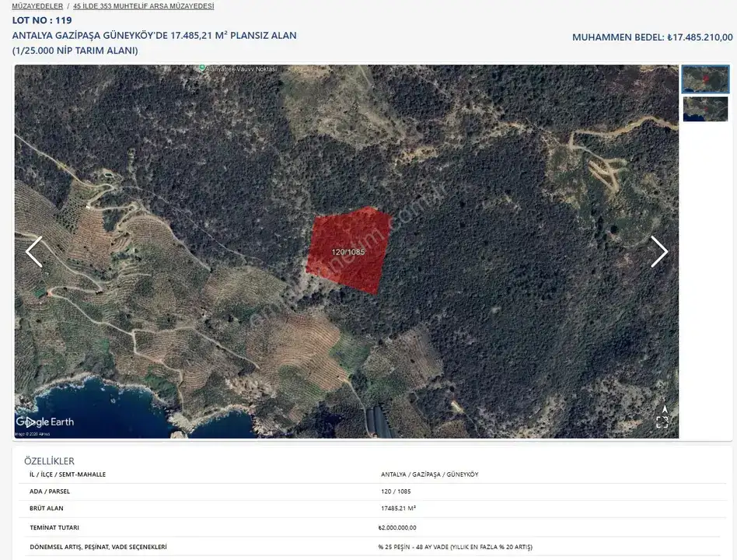Click the ANTALYA / GAZİPAŞA / GÜNEYKÖY location value
The width and height of the screenshot is (737, 560).
point(429,474)
